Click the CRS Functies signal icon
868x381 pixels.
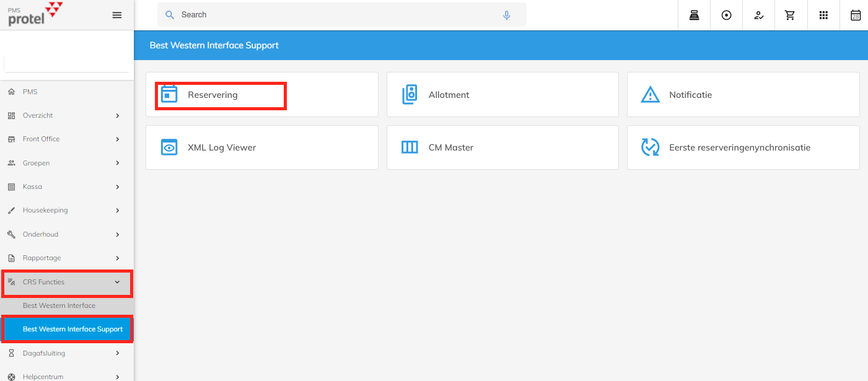(x=11, y=282)
